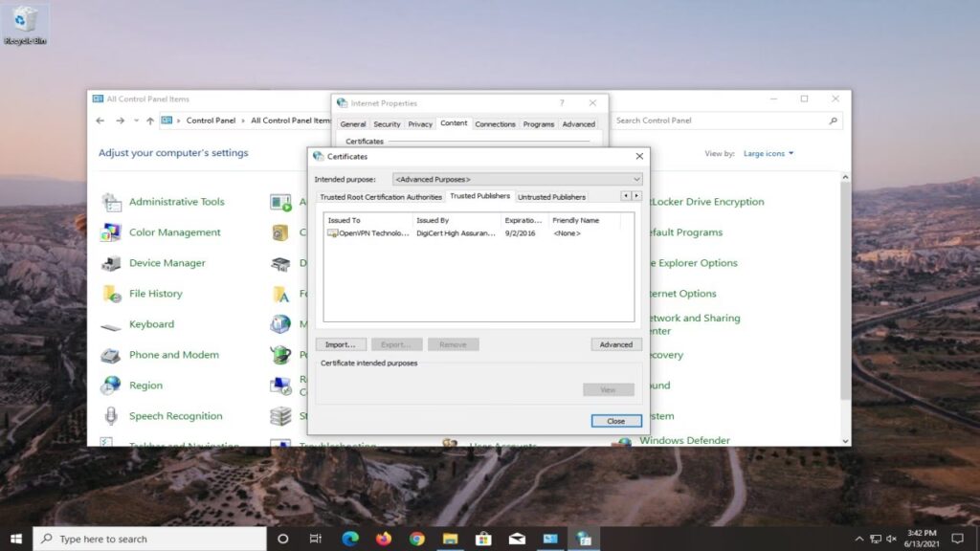
Task: Open the Region globe icon
Action: pos(112,386)
